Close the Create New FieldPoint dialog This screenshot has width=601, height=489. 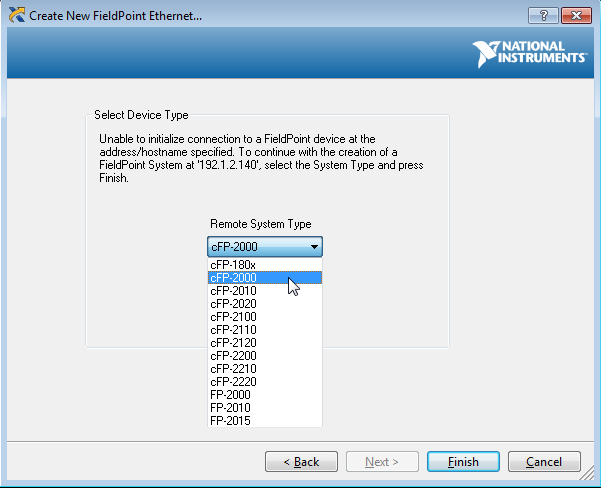pyautogui.click(x=576, y=16)
